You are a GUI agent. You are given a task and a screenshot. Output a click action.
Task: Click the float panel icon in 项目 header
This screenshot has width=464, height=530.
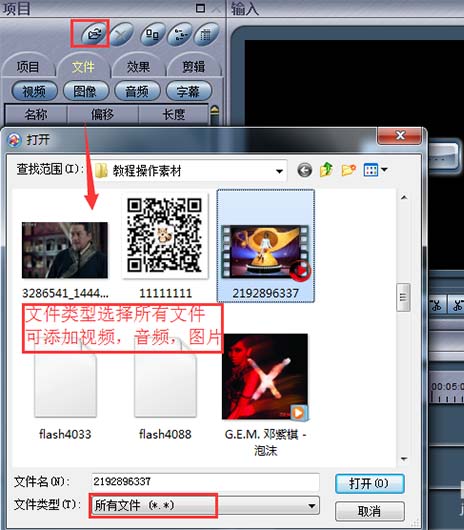click(200, 8)
